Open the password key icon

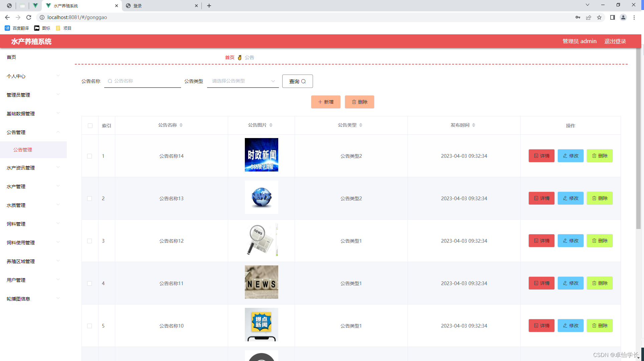[578, 17]
